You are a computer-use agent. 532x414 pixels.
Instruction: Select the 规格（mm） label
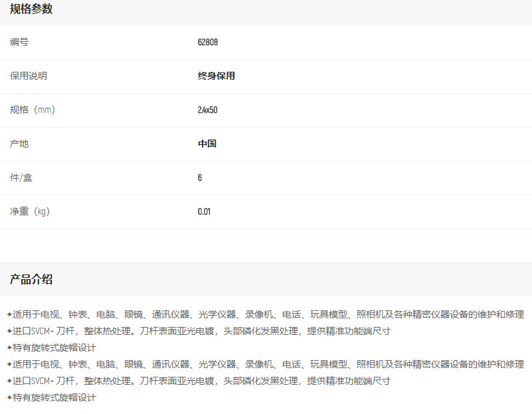33,110
